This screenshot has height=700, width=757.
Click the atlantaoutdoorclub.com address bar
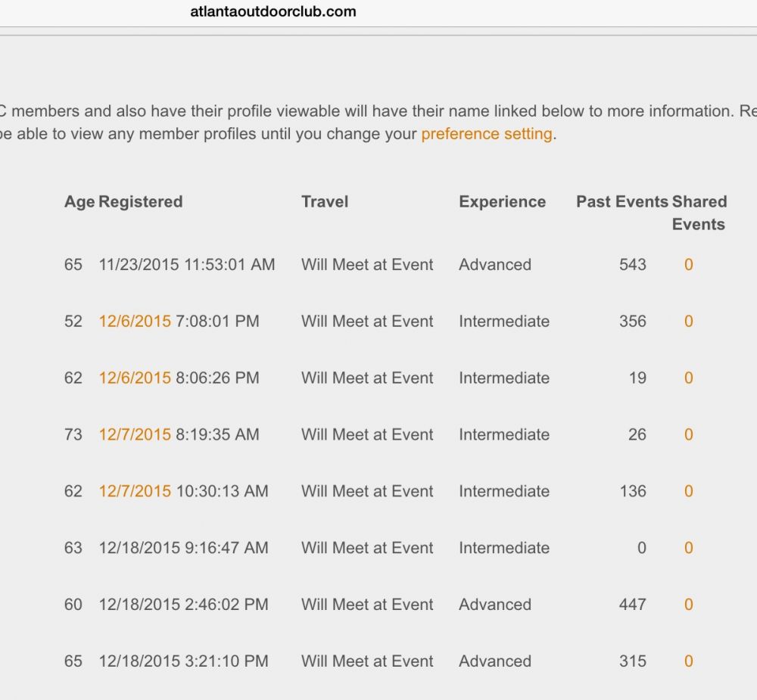pyautogui.click(x=273, y=11)
